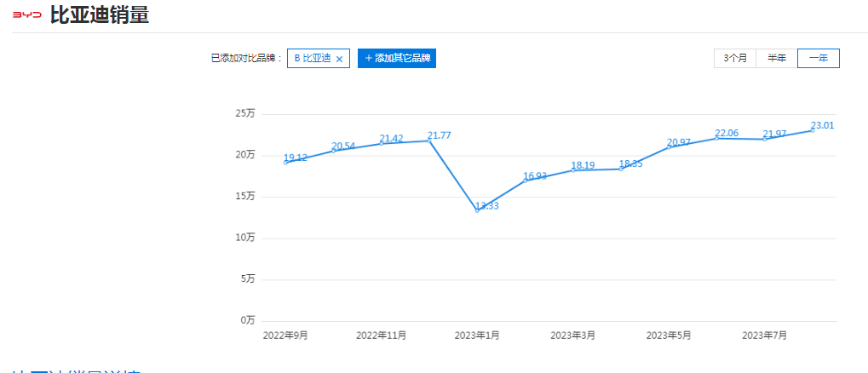Click the 21.97 data point marker
This screenshot has height=373, width=868.
point(765,138)
